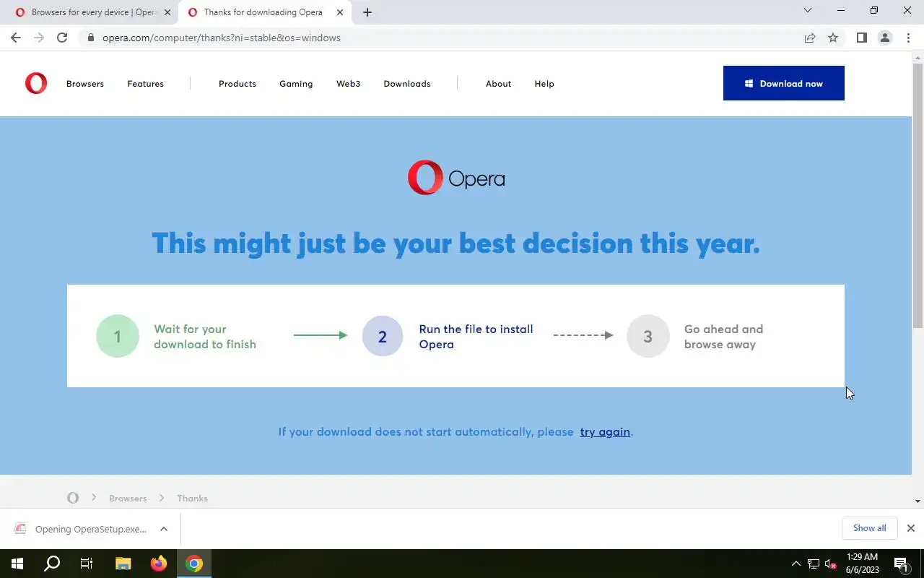The width and height of the screenshot is (924, 578).
Task: Click the address bar URL
Action: (221, 38)
